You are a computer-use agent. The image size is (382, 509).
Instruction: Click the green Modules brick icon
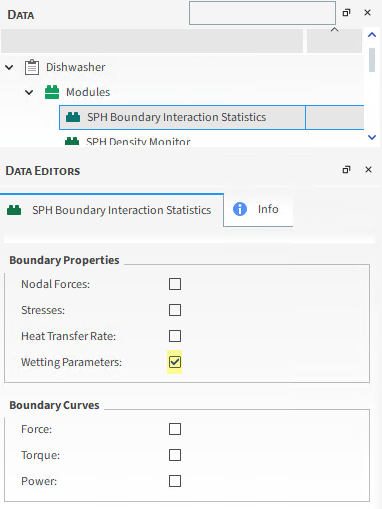(x=52, y=92)
